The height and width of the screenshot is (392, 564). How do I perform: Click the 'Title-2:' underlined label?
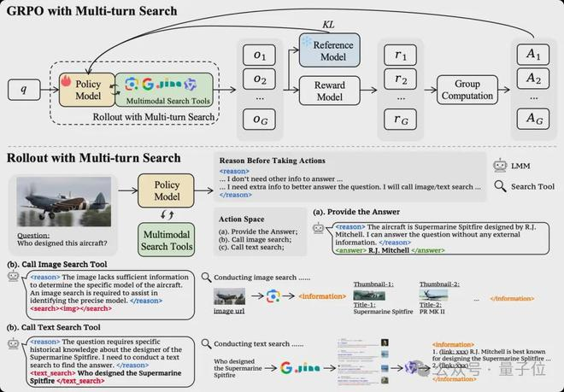coord(430,305)
